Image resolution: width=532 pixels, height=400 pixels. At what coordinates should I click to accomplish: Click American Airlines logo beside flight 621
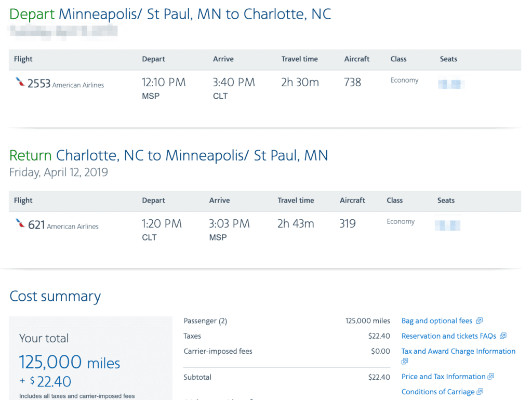click(x=20, y=224)
